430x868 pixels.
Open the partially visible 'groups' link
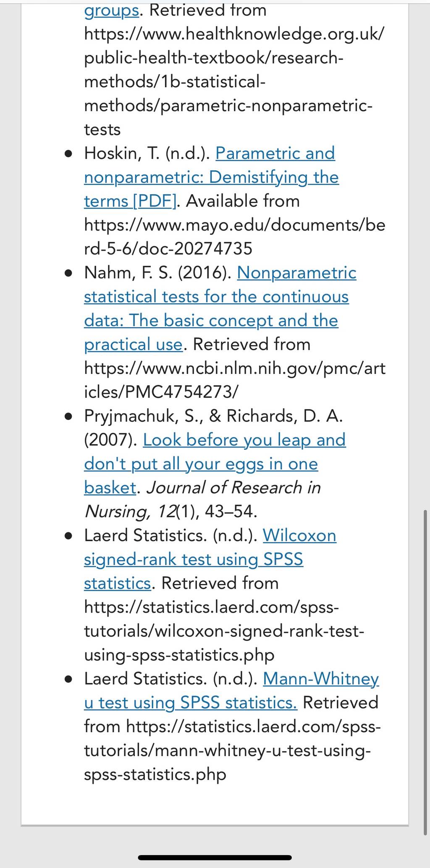(x=111, y=10)
